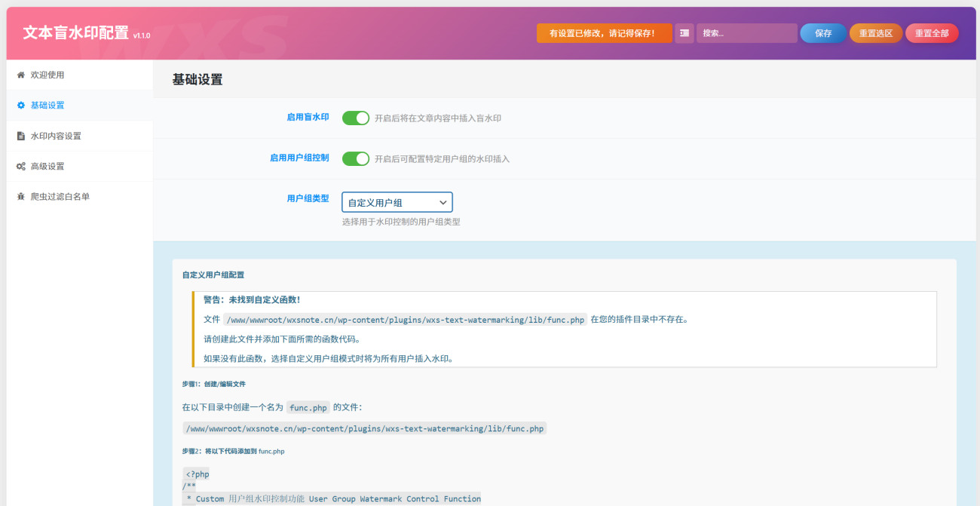Click the inline func.php filename in step 1
Image resolution: width=980 pixels, height=506 pixels.
[308, 408]
